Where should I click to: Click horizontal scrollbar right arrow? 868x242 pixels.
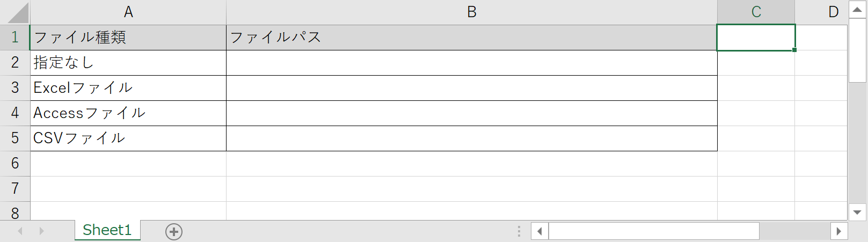point(838,232)
